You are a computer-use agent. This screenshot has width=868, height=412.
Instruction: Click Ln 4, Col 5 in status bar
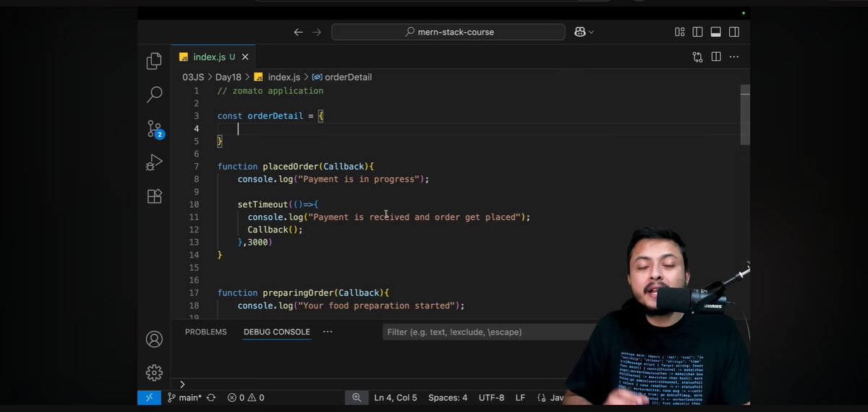pyautogui.click(x=396, y=398)
